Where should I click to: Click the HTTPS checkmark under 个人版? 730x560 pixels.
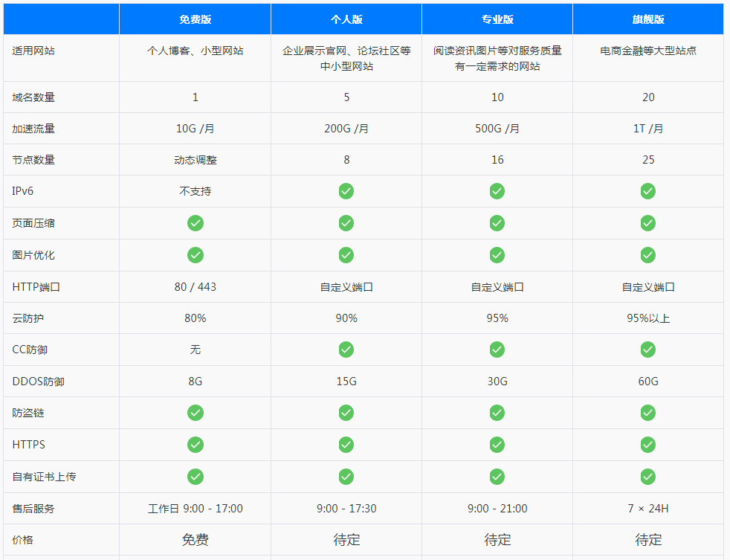click(346, 445)
